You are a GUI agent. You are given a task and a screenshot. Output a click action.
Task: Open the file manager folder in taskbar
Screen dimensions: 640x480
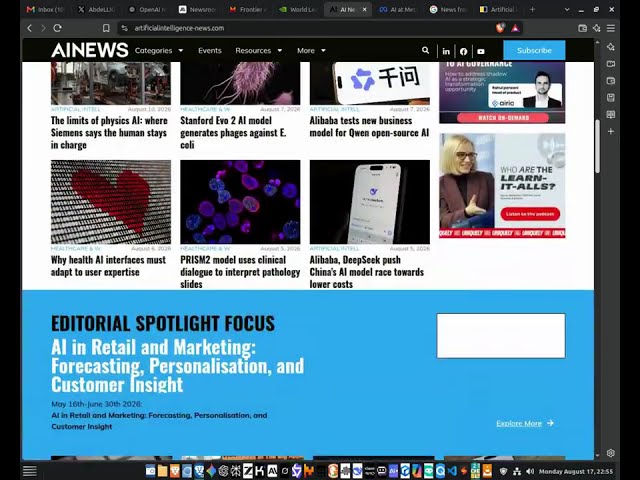pos(162,471)
